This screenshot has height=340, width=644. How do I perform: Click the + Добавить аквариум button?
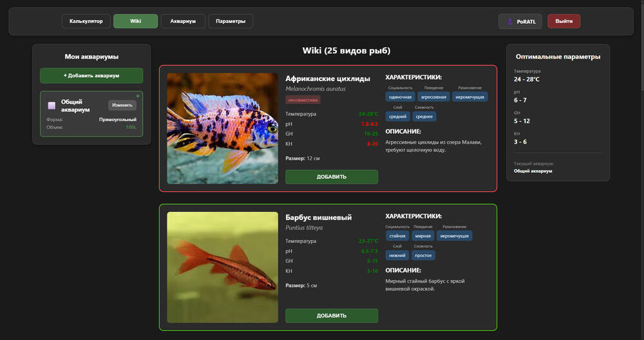[x=91, y=75]
